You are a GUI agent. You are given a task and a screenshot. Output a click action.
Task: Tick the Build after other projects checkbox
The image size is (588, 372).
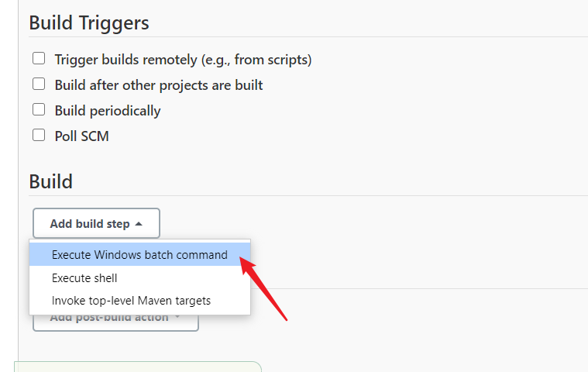click(x=39, y=84)
